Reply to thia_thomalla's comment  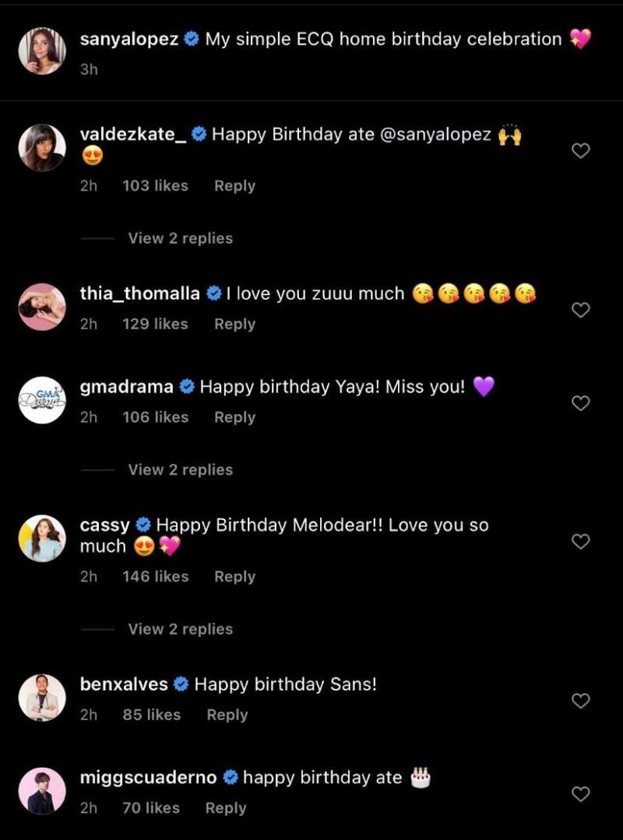tap(234, 324)
